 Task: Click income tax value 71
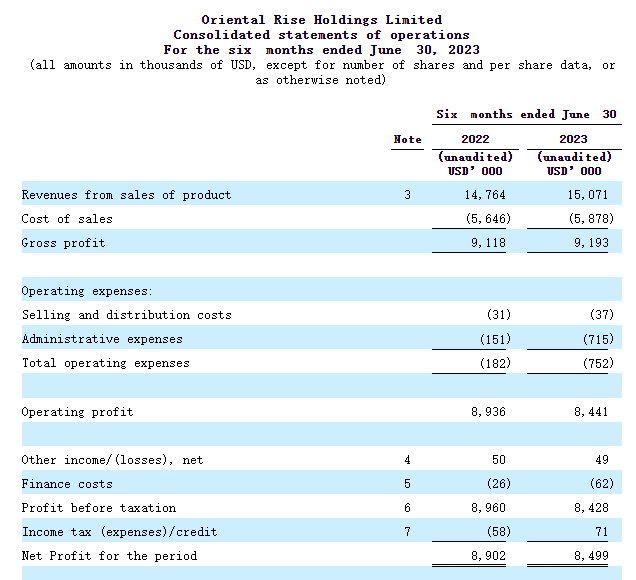tap(602, 532)
